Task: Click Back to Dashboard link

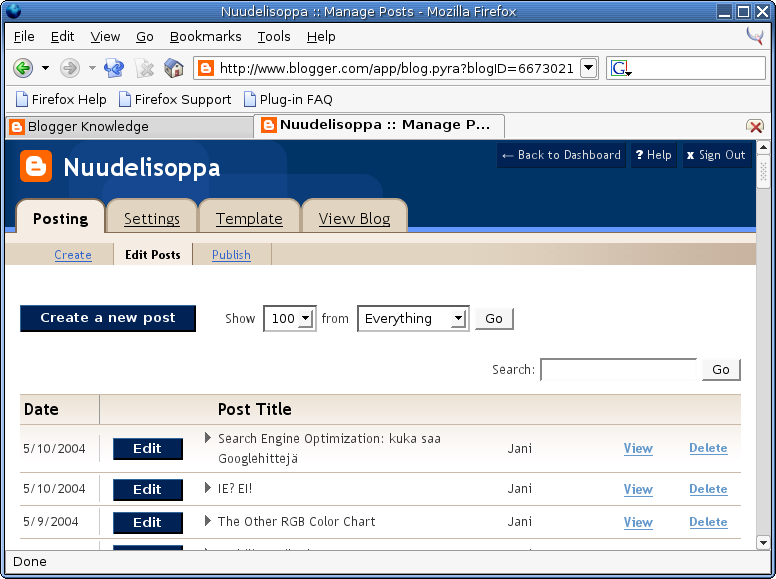Action: click(561, 155)
